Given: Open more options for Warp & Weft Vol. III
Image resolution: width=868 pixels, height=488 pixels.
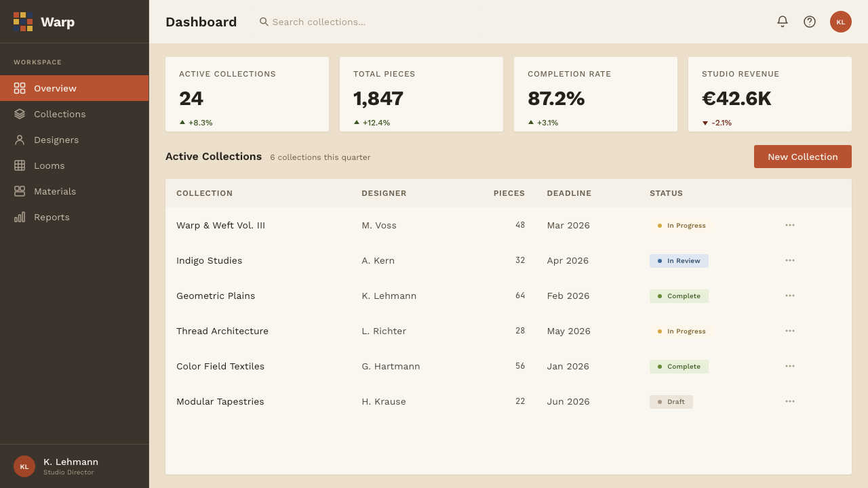Looking at the screenshot, I should click(x=790, y=225).
